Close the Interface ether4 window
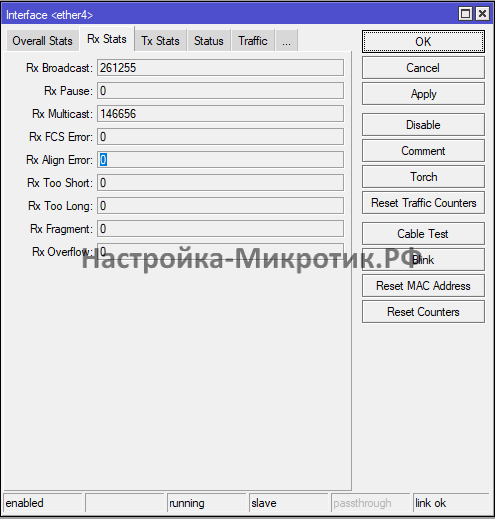The height and width of the screenshot is (519, 495). point(482,14)
